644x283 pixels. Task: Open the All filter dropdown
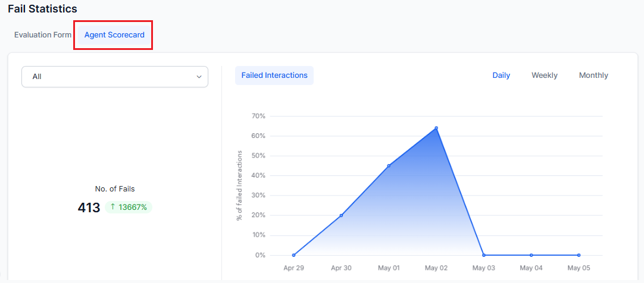(x=114, y=77)
